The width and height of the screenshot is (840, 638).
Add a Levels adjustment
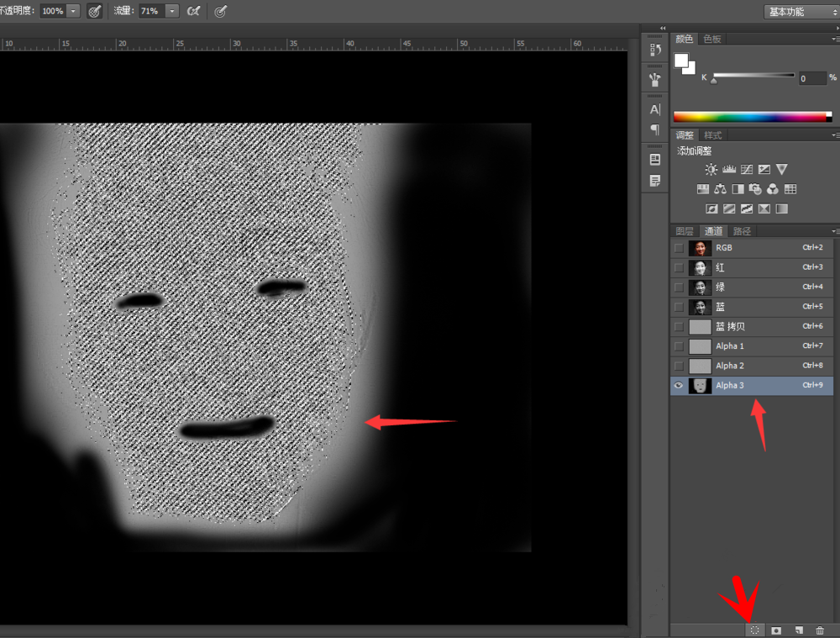pyautogui.click(x=729, y=170)
